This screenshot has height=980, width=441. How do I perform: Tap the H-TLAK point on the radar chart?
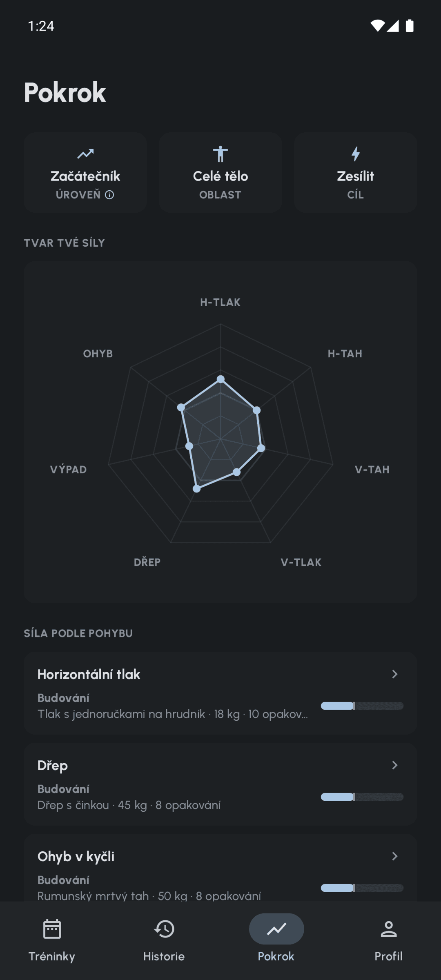click(x=220, y=379)
